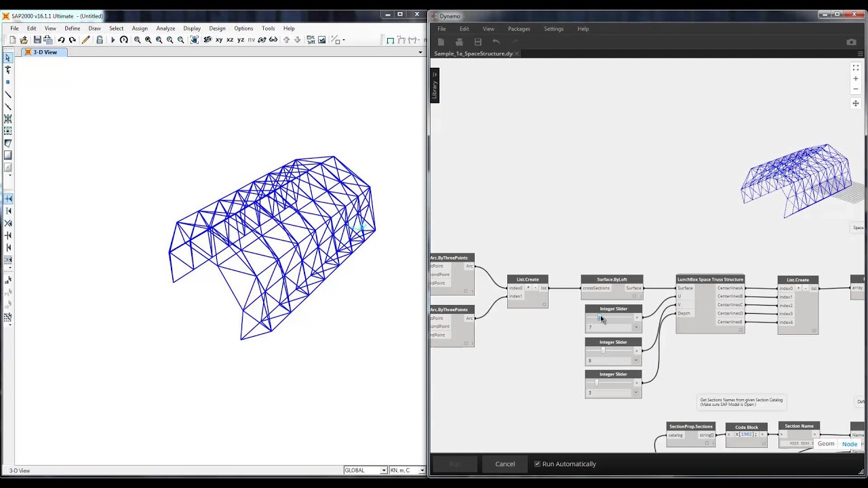Click New Model icon in SAP2000 toolbar
868x488 pixels.
point(12,40)
